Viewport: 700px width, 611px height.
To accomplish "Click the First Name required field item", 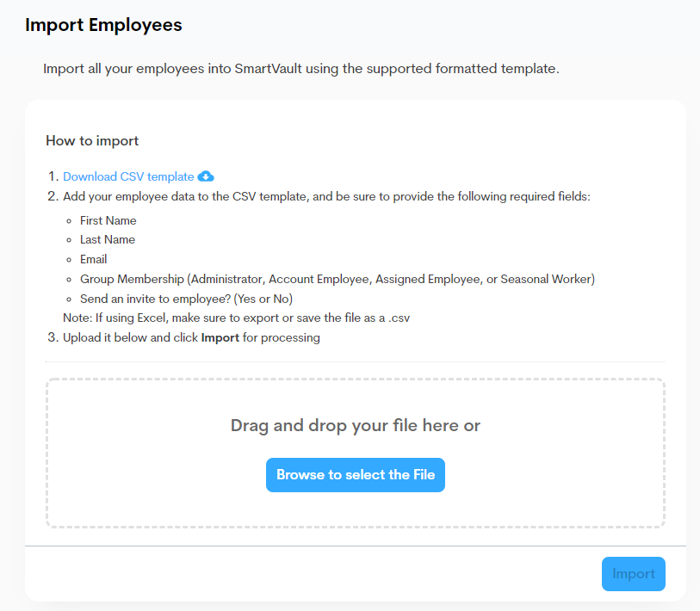I will pyautogui.click(x=108, y=220).
